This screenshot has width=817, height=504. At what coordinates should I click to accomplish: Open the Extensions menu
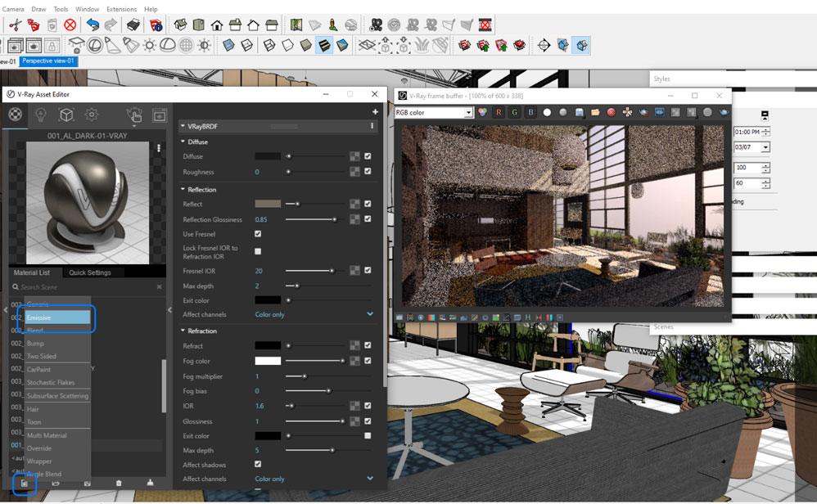click(x=121, y=9)
